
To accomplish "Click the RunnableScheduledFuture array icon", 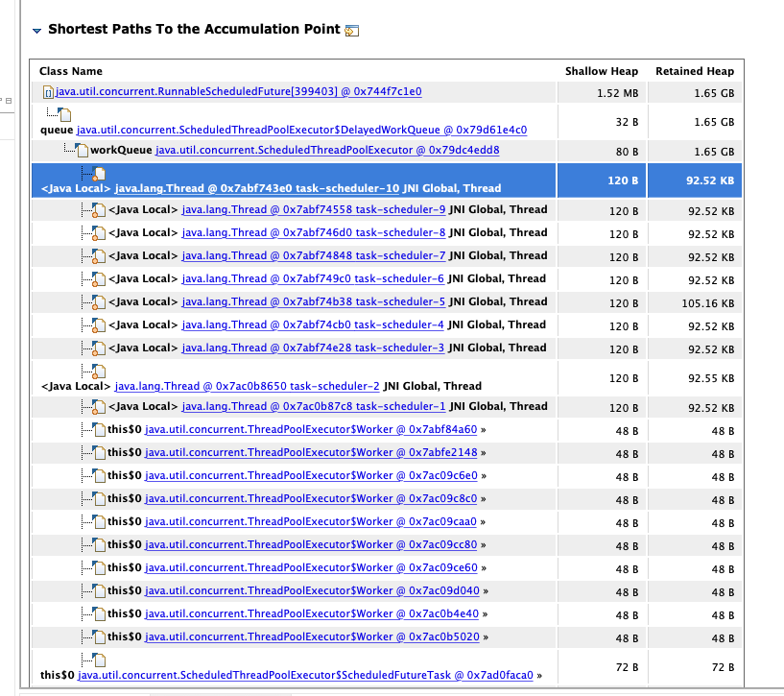I will (x=47, y=92).
